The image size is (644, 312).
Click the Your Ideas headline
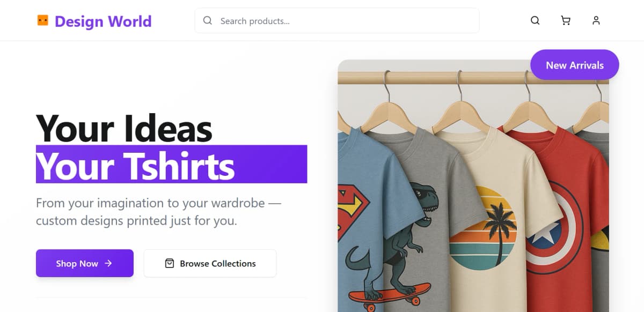click(124, 129)
